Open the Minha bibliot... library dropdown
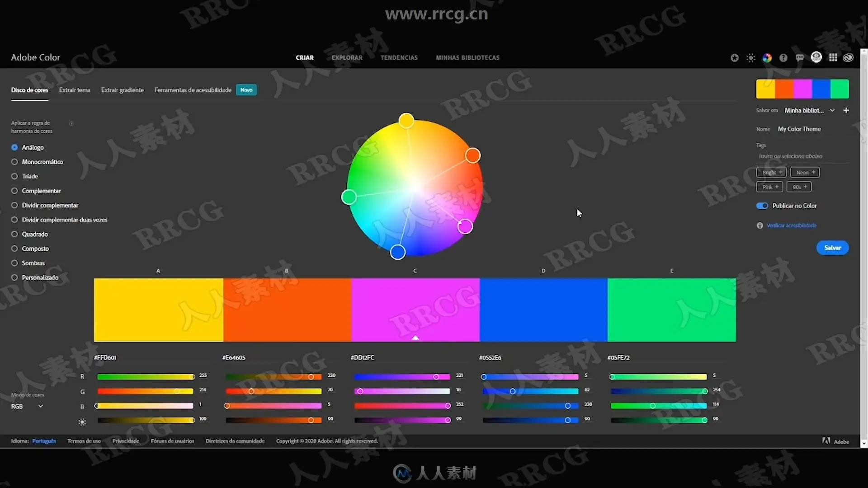Image resolution: width=868 pixels, height=488 pixels. pyautogui.click(x=809, y=110)
